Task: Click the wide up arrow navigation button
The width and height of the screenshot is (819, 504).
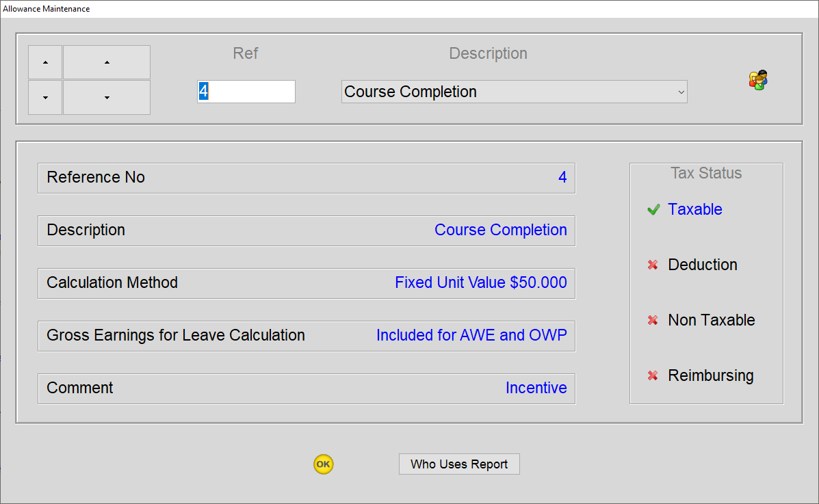Action: (107, 62)
